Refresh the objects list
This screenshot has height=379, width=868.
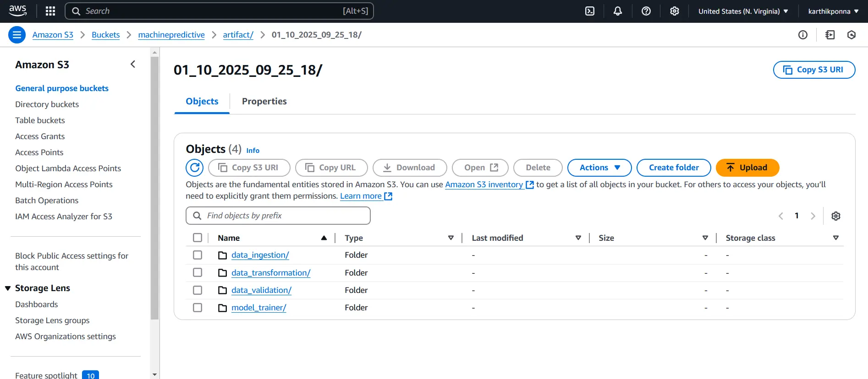click(x=194, y=168)
